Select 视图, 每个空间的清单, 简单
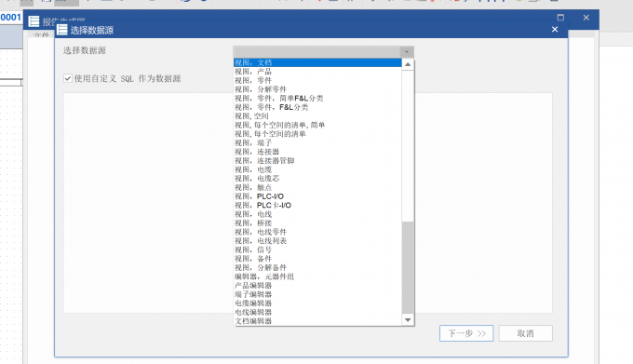 (x=317, y=125)
